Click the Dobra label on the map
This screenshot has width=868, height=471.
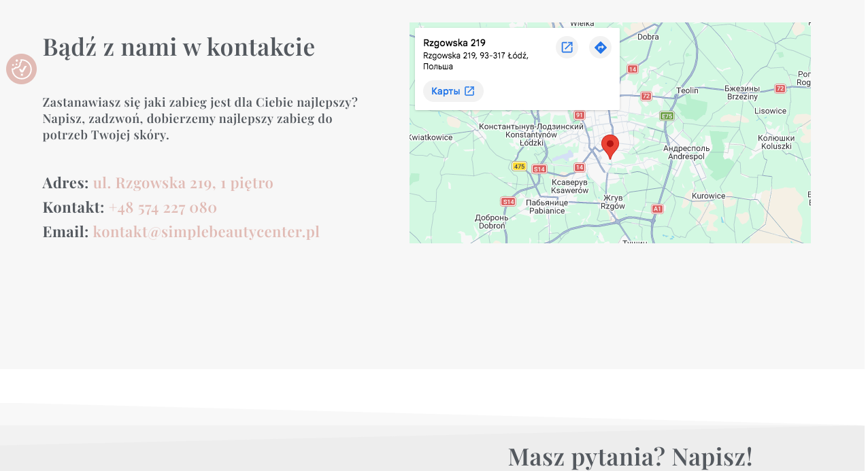tap(648, 37)
